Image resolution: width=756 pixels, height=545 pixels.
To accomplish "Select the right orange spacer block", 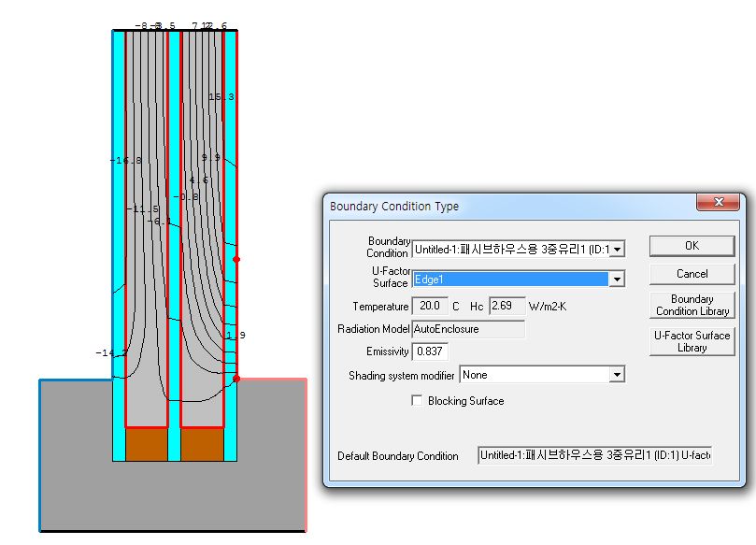I will click(x=201, y=444).
